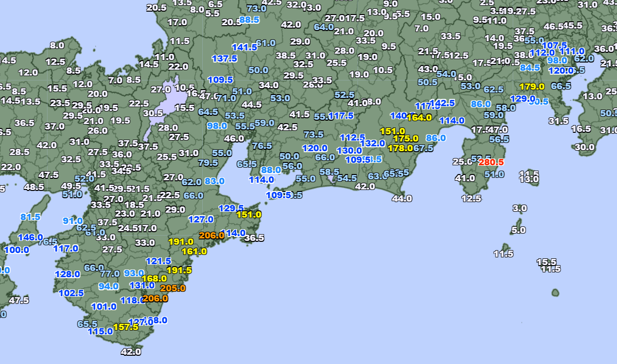
Task: Click the 73.5 station value
Action: point(313,134)
